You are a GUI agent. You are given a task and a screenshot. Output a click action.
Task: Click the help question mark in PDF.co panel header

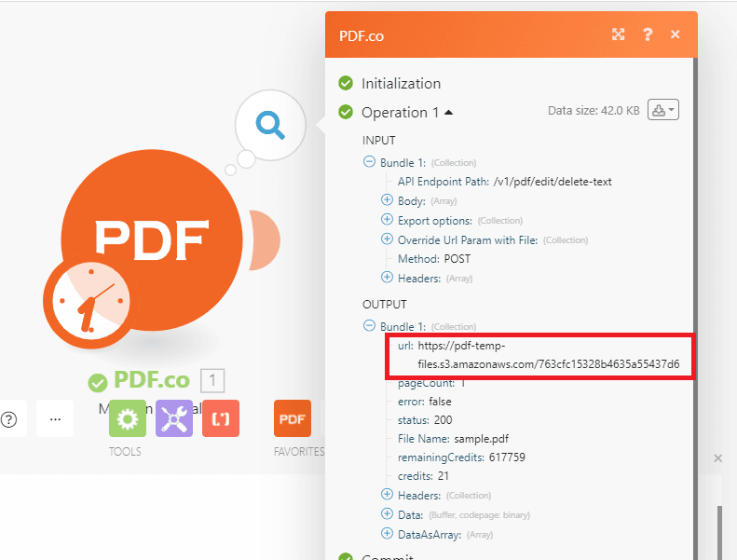(x=647, y=34)
